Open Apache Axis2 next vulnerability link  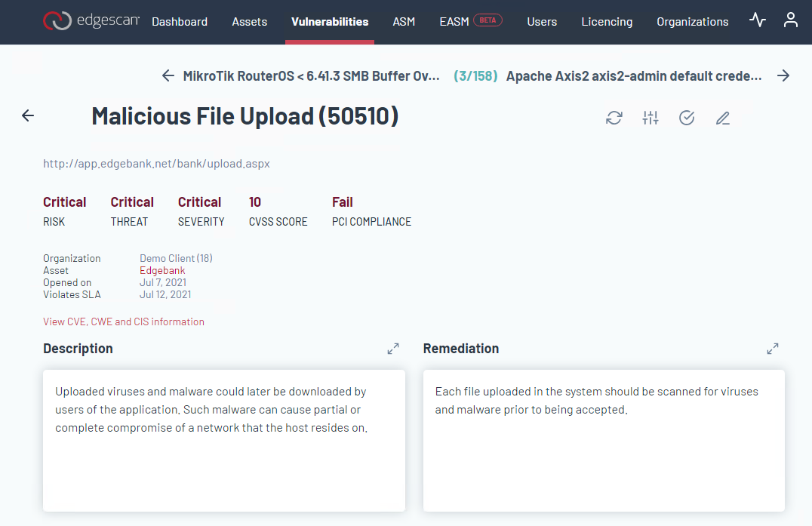coord(634,76)
